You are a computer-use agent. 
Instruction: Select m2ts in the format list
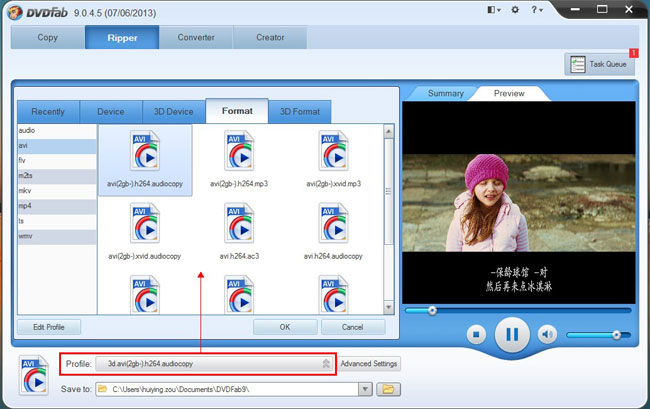[57, 176]
